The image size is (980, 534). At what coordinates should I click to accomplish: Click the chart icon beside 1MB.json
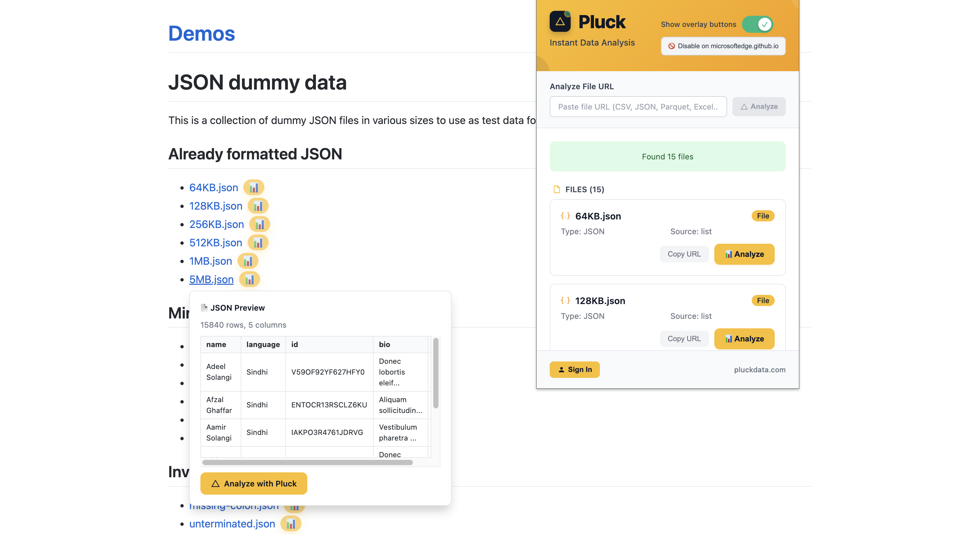[248, 261]
